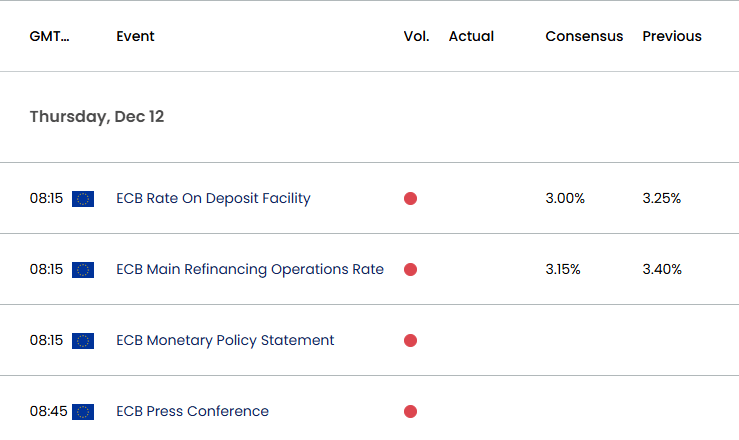Screen dimensions: 739x440
Task: Select the Vol. column header
Action: click(x=416, y=36)
